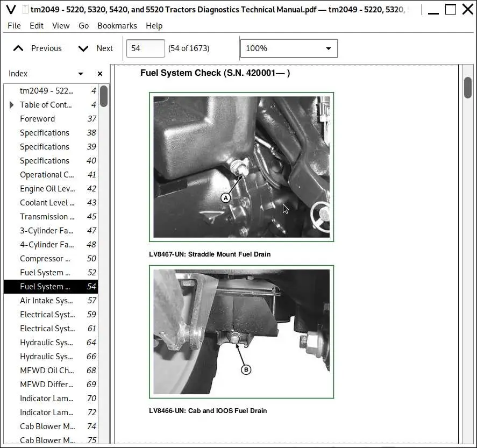477x448 pixels.
Task: Select the MFWD Oil Ch... index entry
Action: (x=51, y=371)
